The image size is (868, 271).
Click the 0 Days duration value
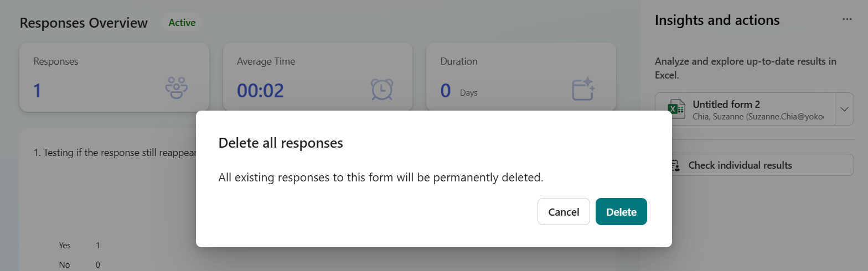pos(458,91)
